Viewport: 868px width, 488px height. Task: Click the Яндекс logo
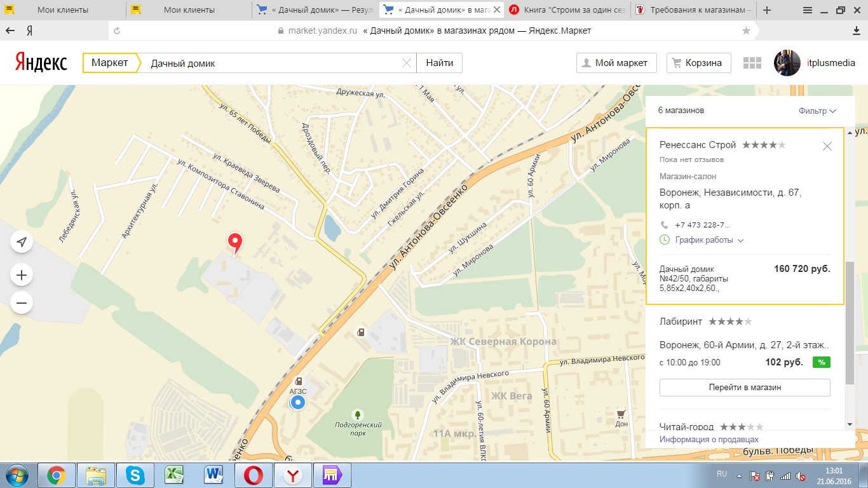tap(41, 62)
